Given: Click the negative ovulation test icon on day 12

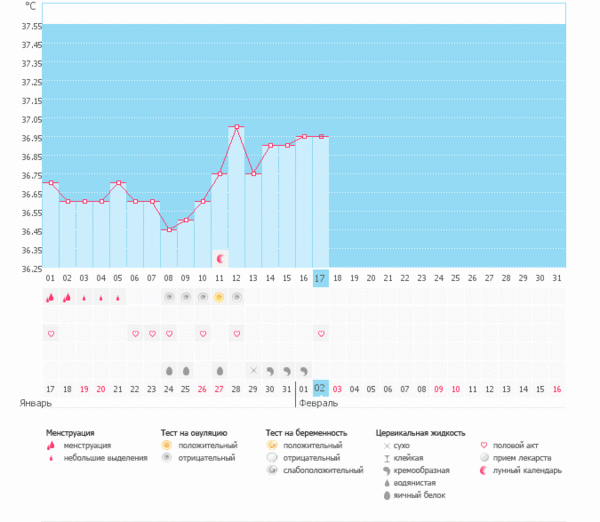Looking at the screenshot, I should (x=236, y=297).
